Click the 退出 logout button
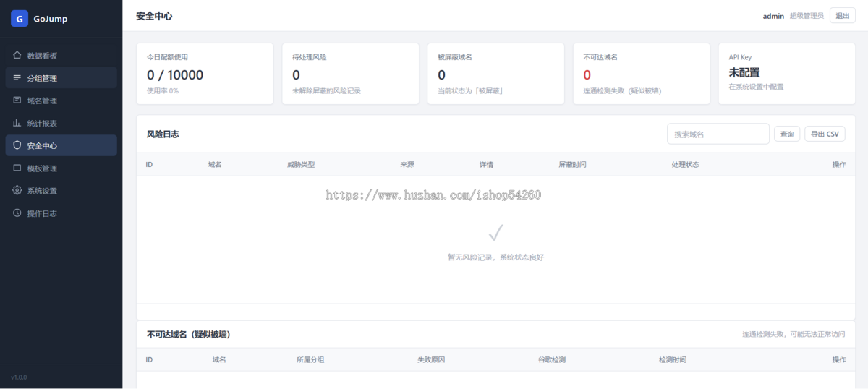The width and height of the screenshot is (868, 389). point(843,16)
